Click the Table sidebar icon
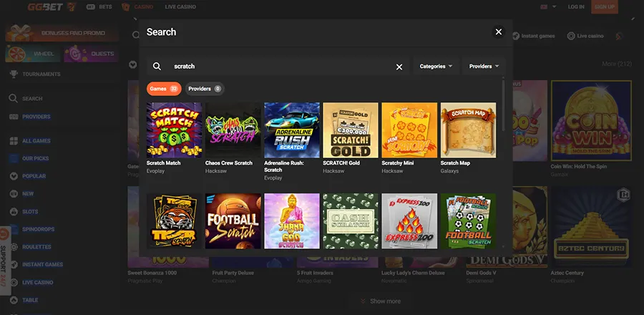This screenshot has width=644, height=315. [14, 300]
